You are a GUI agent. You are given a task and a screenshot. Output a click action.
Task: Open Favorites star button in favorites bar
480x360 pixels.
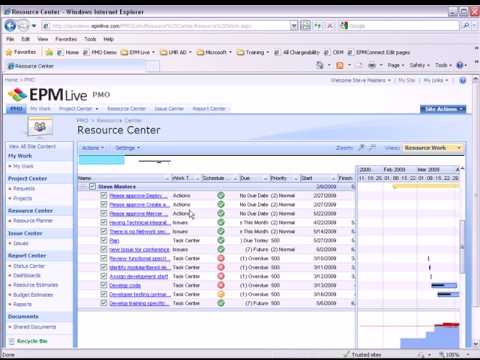coord(21,52)
